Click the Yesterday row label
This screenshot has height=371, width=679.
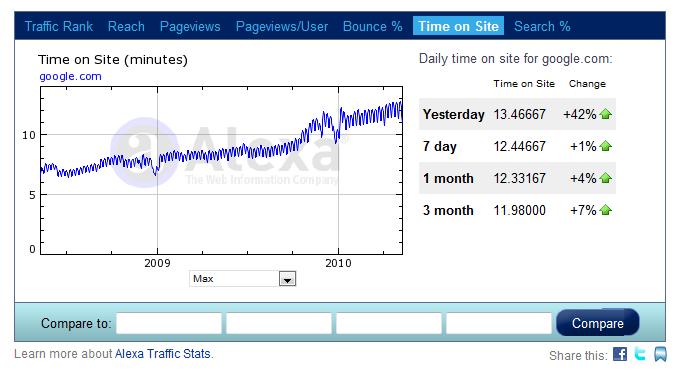click(453, 114)
